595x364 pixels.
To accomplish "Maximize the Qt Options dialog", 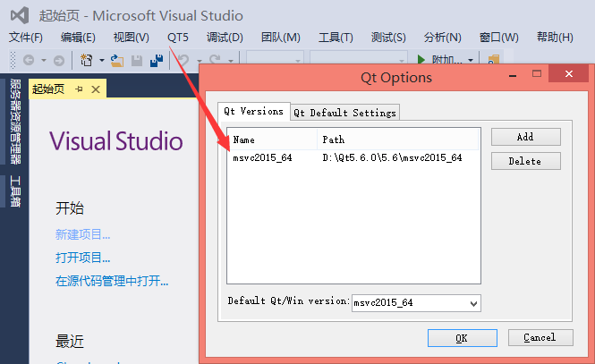I will click(537, 73).
